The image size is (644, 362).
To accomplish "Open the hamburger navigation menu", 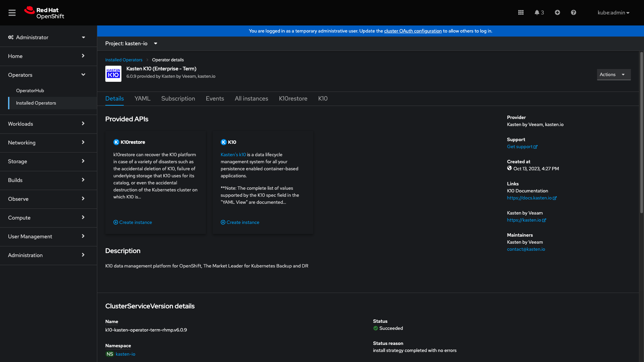I will coord(12,13).
